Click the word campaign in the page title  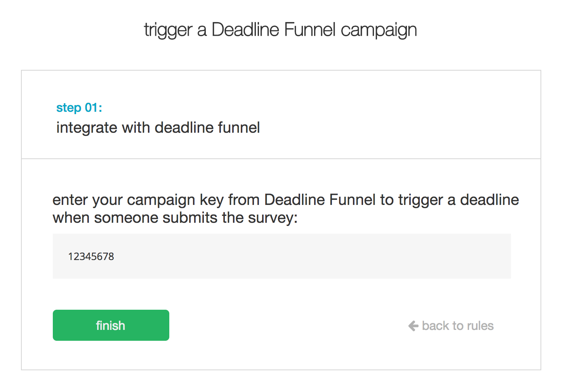click(379, 30)
